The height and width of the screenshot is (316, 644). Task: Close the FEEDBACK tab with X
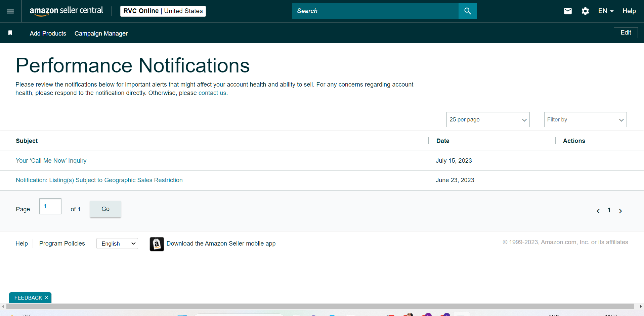coord(46,298)
